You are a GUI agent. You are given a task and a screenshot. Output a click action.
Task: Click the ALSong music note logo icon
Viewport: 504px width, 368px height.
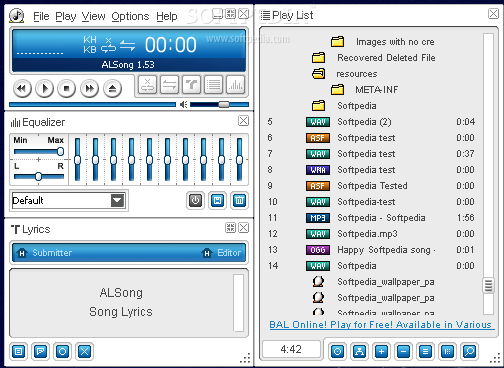(16, 15)
